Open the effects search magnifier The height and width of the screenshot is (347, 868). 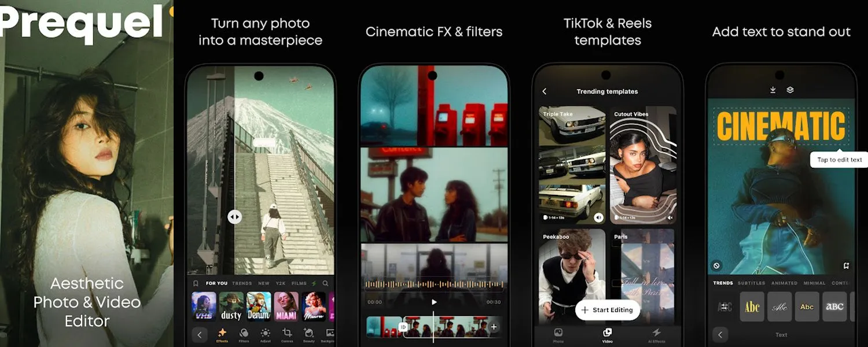click(326, 283)
